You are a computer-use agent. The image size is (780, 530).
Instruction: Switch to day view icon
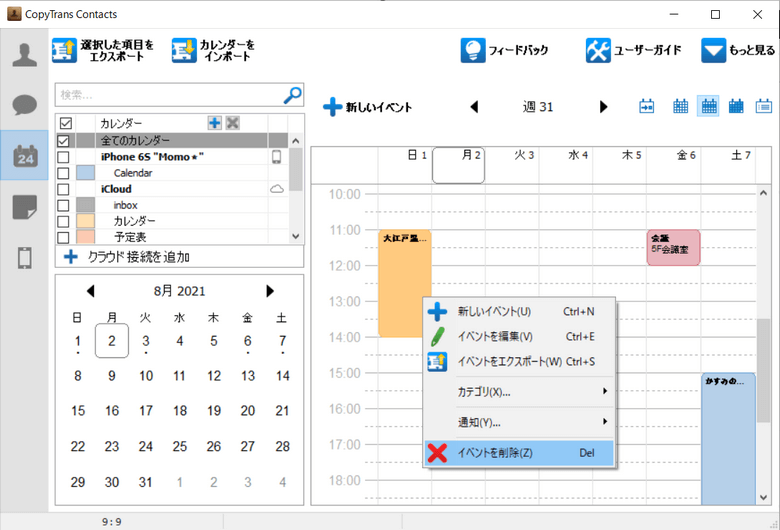(x=681, y=106)
